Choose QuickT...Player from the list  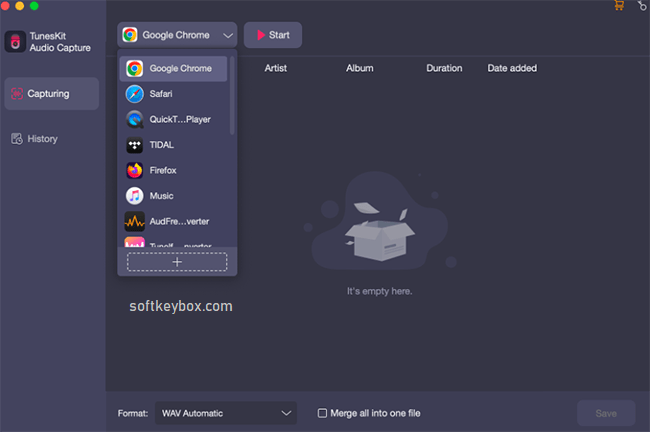(173, 120)
